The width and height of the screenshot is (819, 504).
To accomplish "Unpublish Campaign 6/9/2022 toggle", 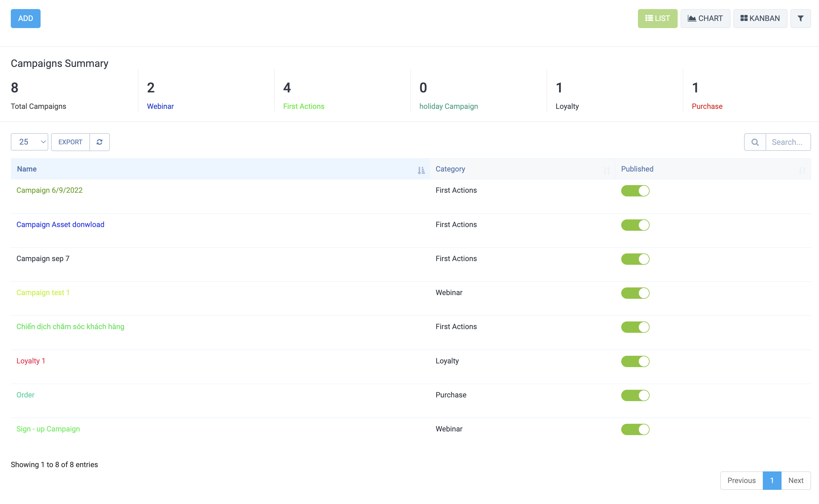I will click(x=635, y=191).
